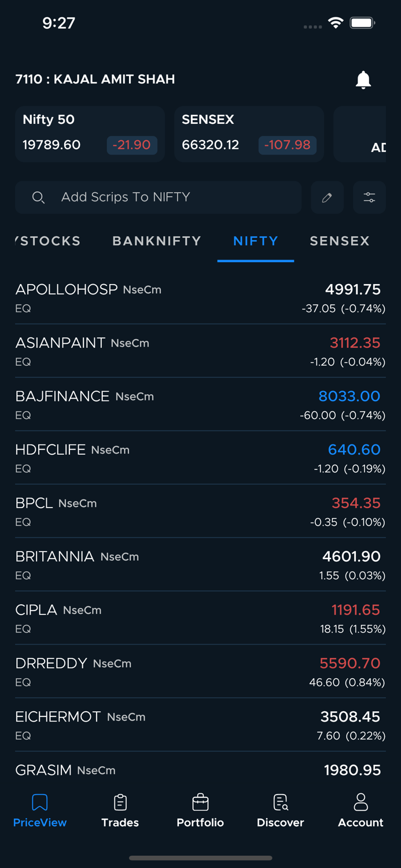401x868 pixels.
Task: Click the pencil edit watchlist icon
Action: [x=327, y=198]
